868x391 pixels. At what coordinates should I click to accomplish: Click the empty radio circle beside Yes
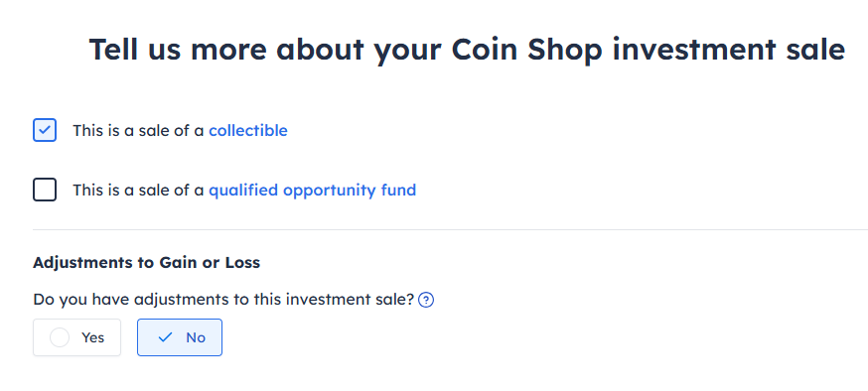60,337
